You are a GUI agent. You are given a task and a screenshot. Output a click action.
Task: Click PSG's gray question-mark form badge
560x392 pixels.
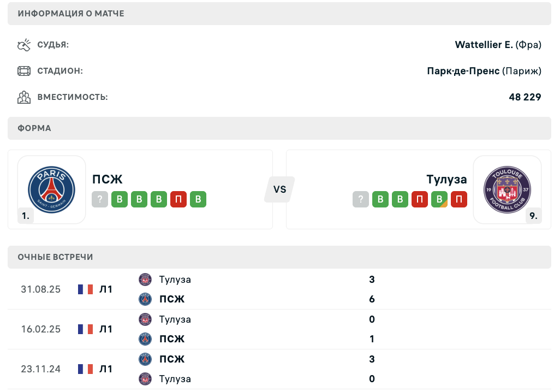click(100, 199)
